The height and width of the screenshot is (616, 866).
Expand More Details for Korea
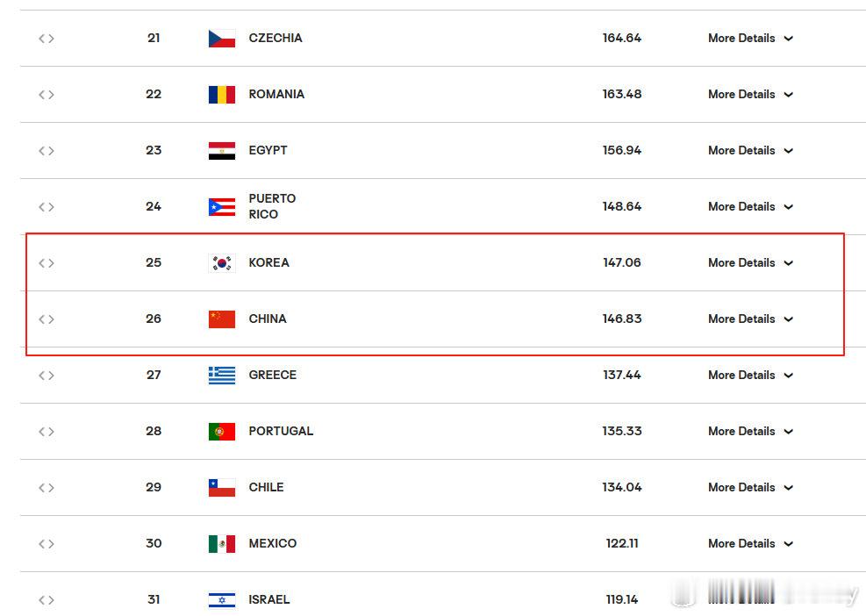pyautogui.click(x=750, y=263)
